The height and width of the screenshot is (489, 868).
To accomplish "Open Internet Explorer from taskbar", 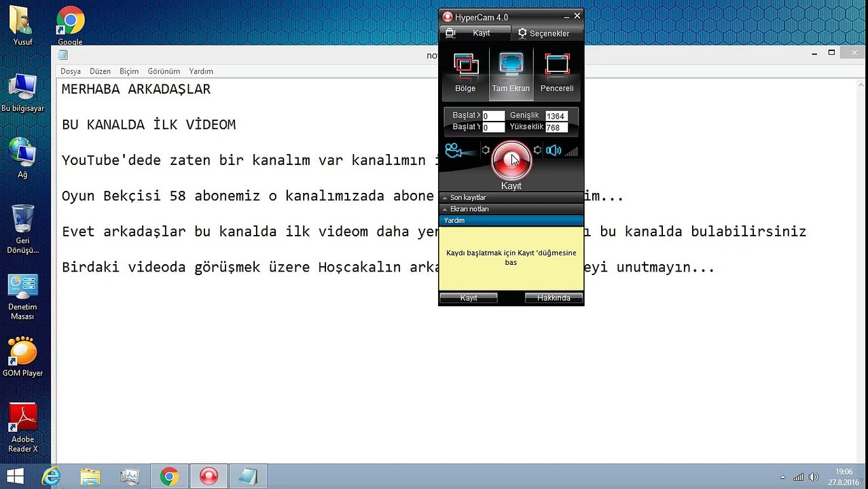I will click(x=52, y=477).
